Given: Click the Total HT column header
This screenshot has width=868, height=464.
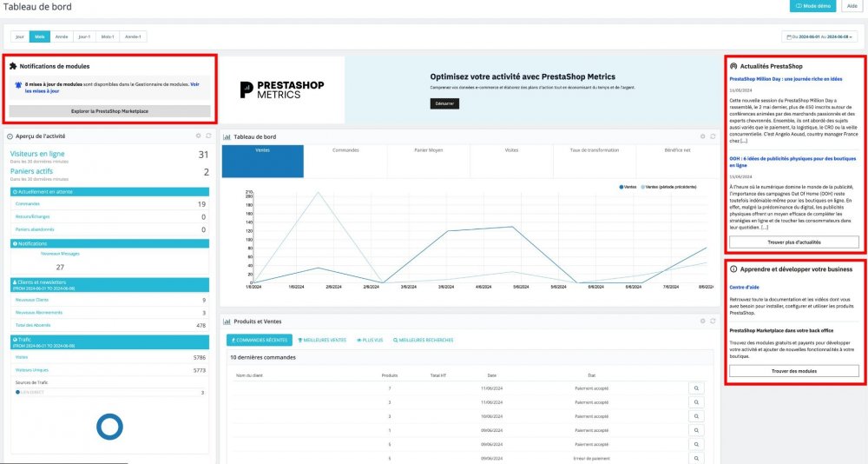Looking at the screenshot, I should click(x=437, y=375).
